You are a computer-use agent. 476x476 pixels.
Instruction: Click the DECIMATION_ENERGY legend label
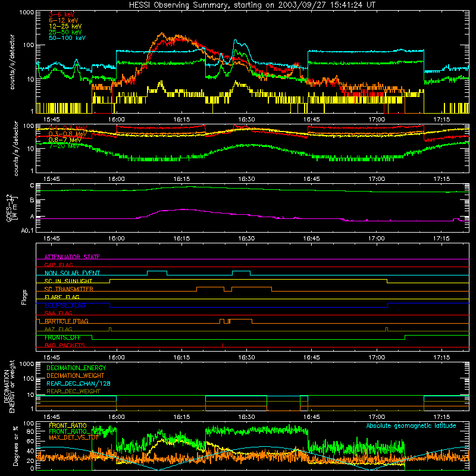76,368
